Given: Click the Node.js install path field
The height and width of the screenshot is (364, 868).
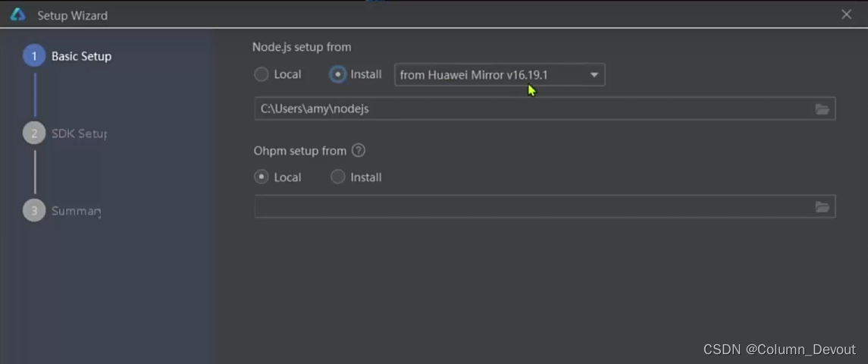Looking at the screenshot, I should point(545,109).
